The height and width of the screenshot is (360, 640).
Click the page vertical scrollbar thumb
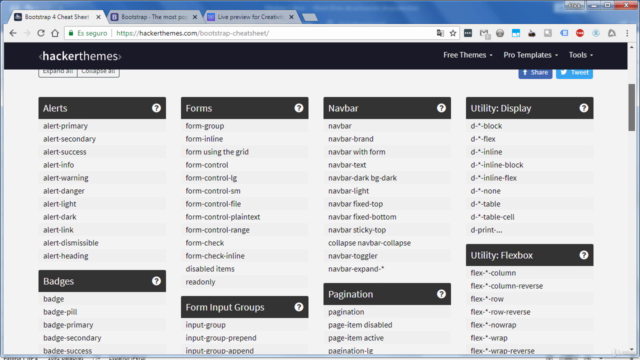pyautogui.click(x=632, y=107)
